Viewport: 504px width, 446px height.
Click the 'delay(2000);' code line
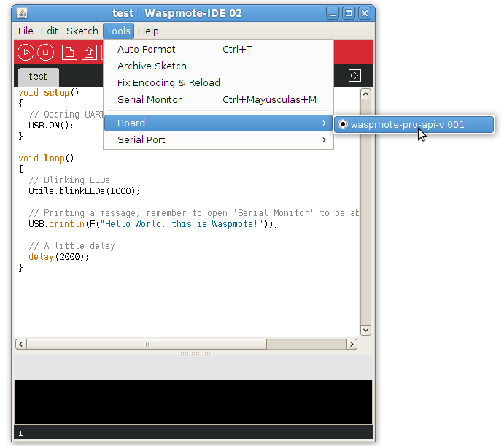[x=58, y=257]
